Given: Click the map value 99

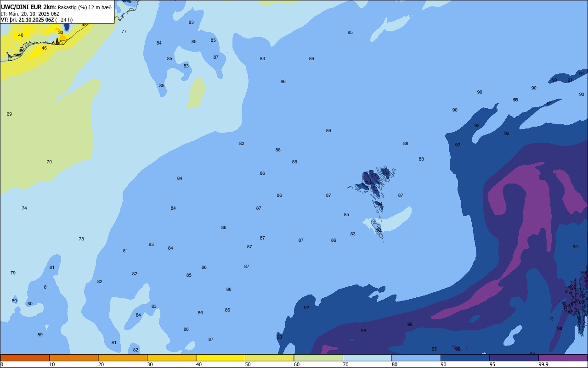Looking at the screenshot, I should click(410, 324).
